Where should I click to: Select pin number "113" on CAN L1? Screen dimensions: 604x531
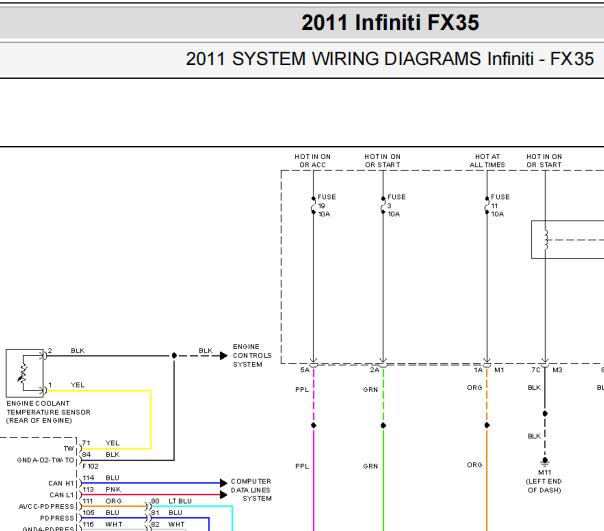coord(88,489)
